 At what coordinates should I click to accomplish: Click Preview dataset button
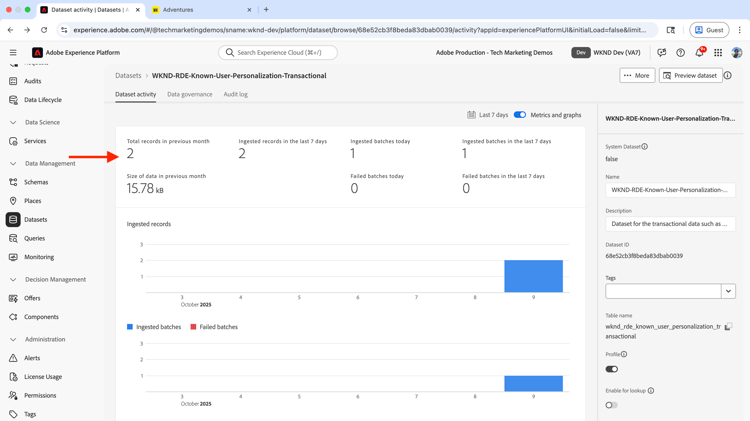pos(690,75)
